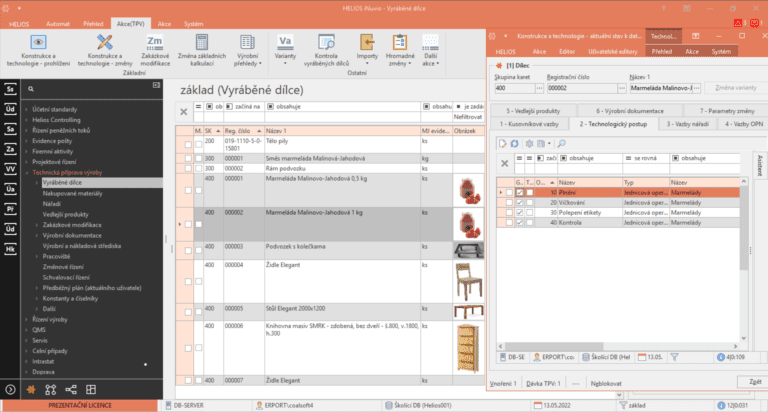Click the filter funnel in detail status bar
This screenshot has width=768, height=412.
674,357
